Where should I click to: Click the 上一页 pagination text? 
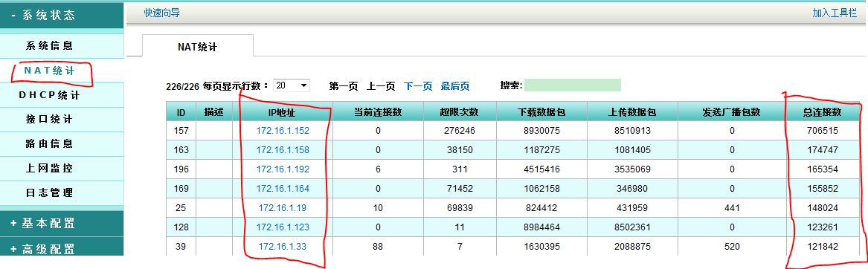click(x=382, y=85)
